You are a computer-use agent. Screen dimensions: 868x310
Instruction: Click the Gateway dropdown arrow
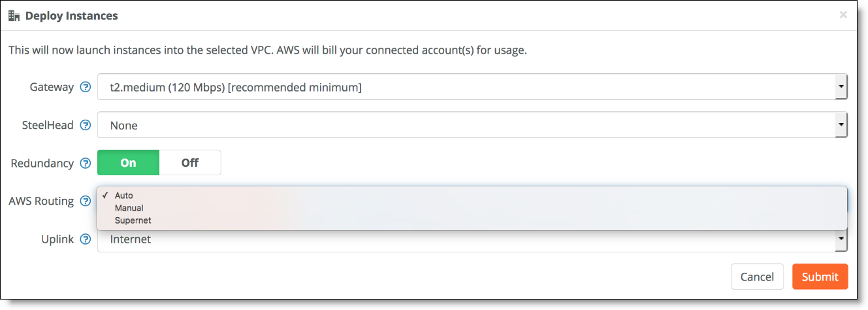tap(841, 86)
